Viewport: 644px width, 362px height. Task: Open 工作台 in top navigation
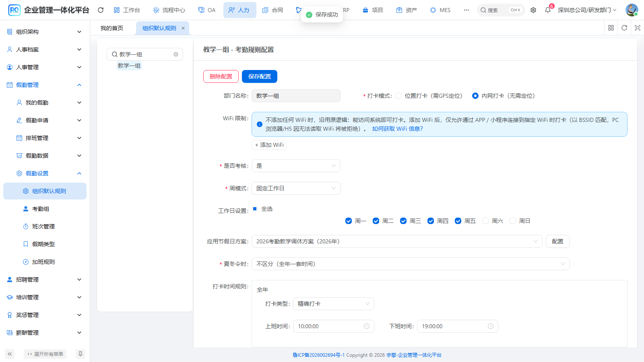[127, 10]
